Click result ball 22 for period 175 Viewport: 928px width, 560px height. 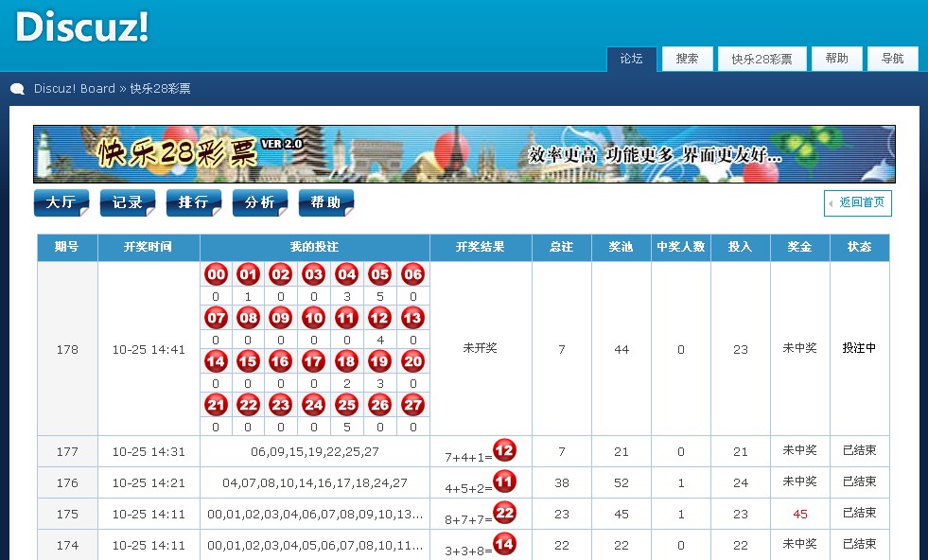(x=504, y=513)
